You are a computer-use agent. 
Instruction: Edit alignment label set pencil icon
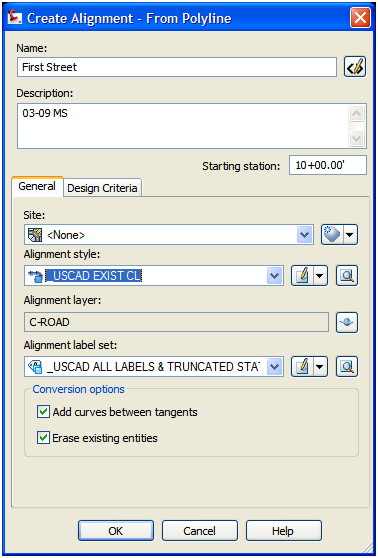[302, 367]
